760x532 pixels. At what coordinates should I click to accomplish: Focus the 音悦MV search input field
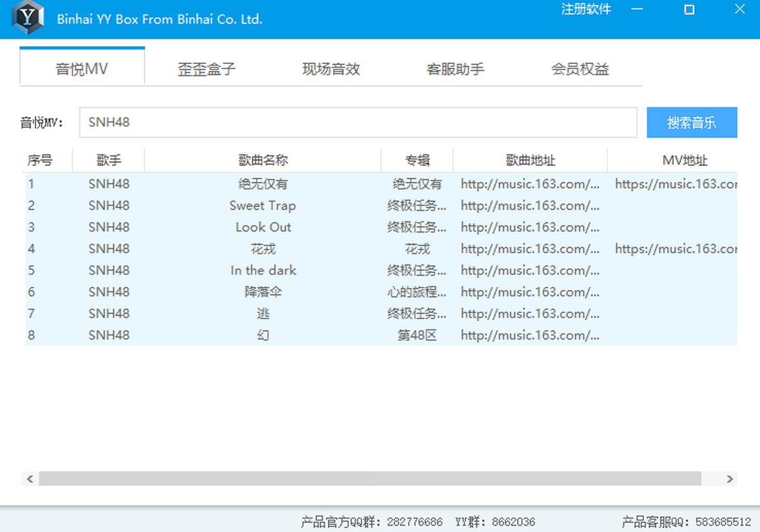tap(358, 122)
